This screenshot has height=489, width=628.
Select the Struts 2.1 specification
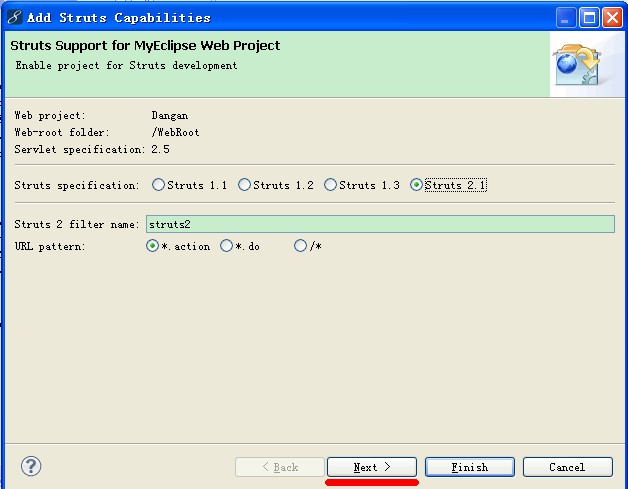tap(448, 185)
